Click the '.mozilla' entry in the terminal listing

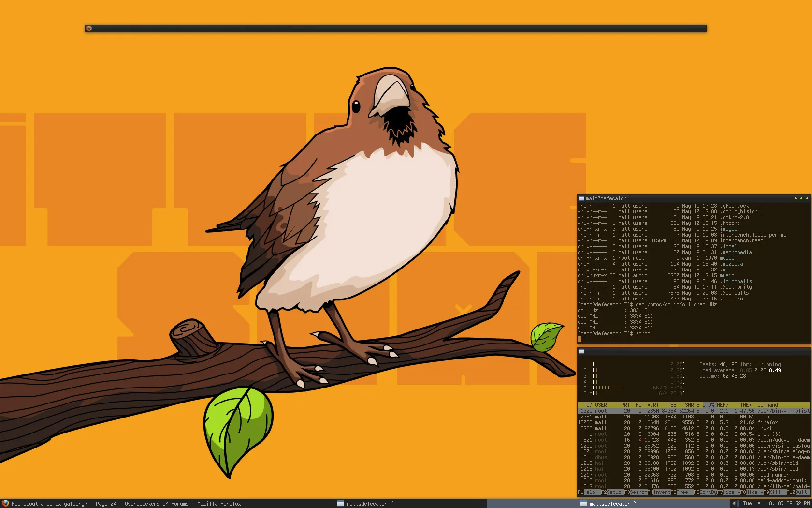tap(731, 264)
